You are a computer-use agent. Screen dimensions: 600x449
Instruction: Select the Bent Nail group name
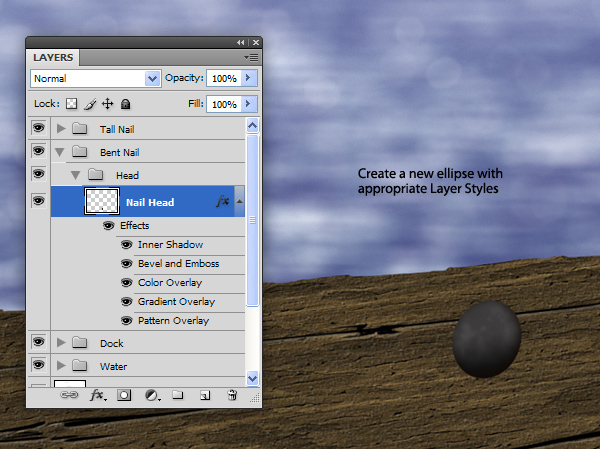(x=119, y=152)
